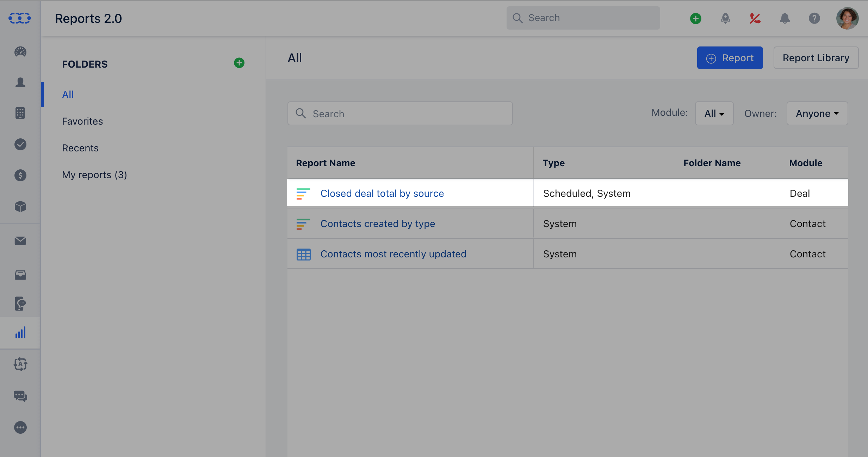Add a new folder with green plus
The image size is (868, 457).
pos(239,63)
